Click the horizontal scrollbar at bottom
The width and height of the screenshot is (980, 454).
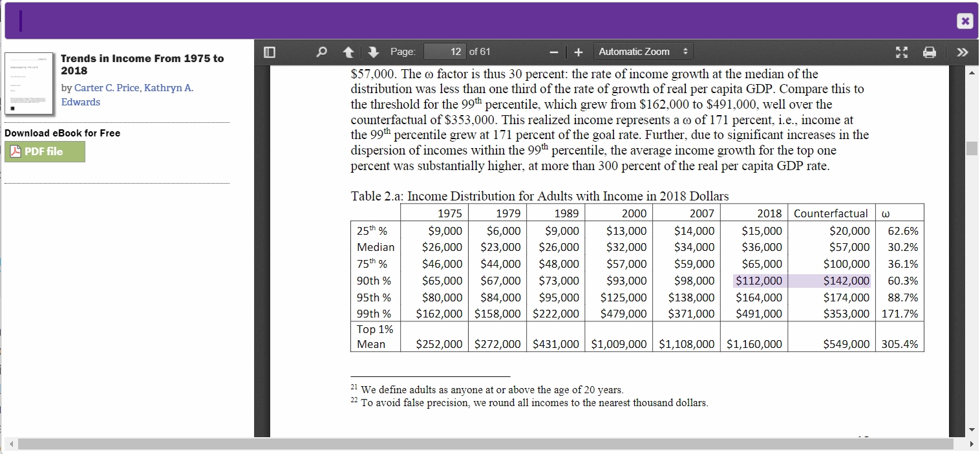[x=485, y=444]
